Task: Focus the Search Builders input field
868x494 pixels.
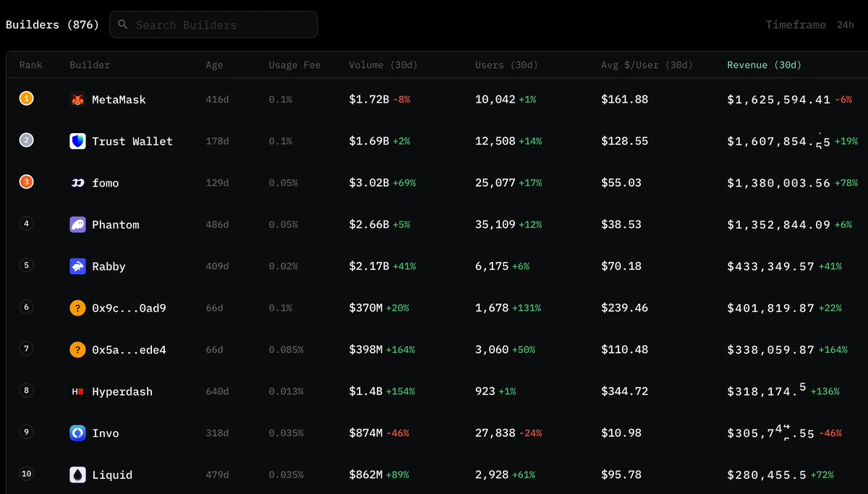Action: (213, 25)
